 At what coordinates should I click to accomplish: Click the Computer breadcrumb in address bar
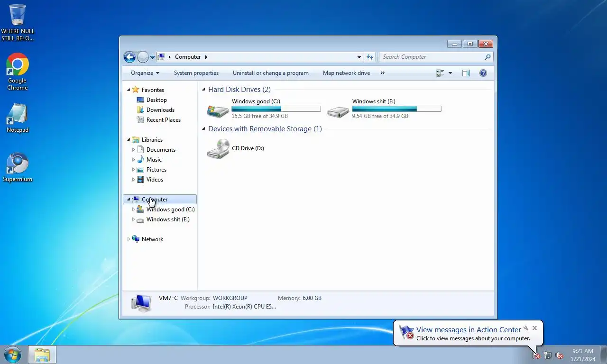[x=188, y=57]
